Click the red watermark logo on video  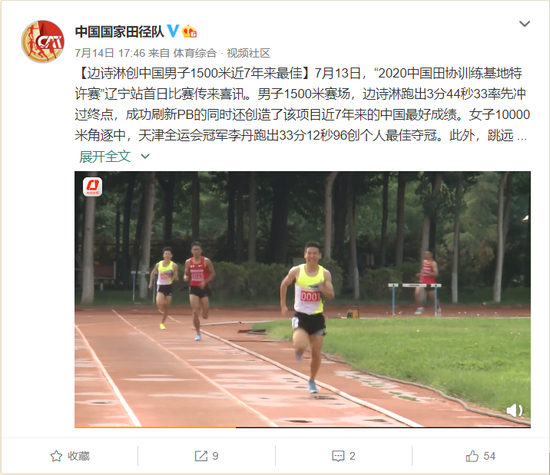(93, 187)
